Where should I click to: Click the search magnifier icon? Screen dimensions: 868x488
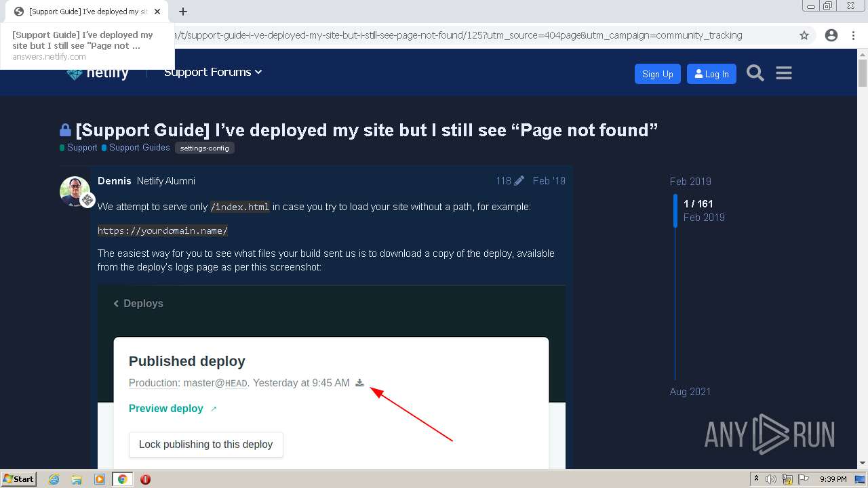tap(755, 73)
